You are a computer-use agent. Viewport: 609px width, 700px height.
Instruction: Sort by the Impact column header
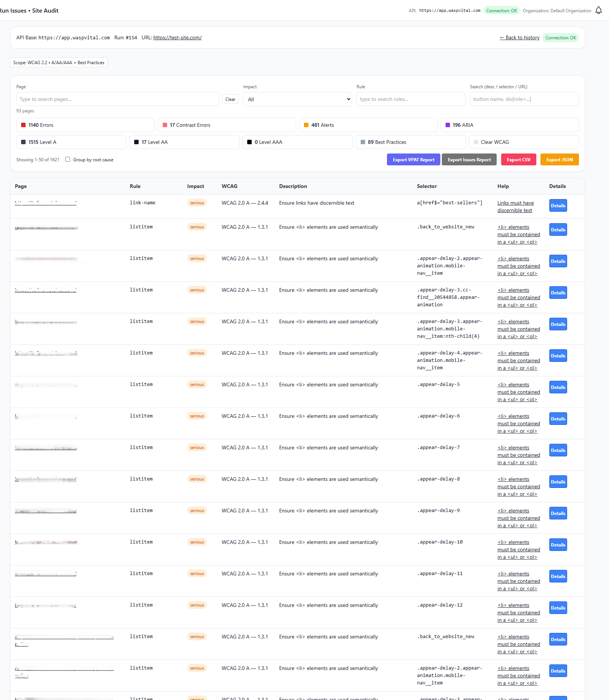195,186
